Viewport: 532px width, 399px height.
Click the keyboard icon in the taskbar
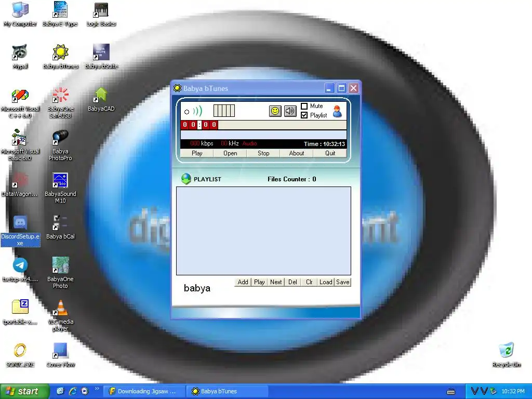tap(451, 392)
